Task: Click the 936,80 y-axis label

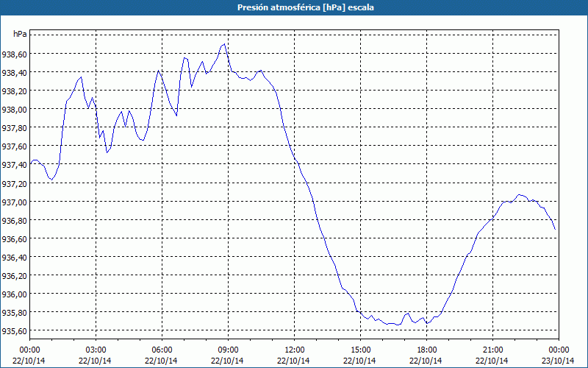Action: (14, 220)
